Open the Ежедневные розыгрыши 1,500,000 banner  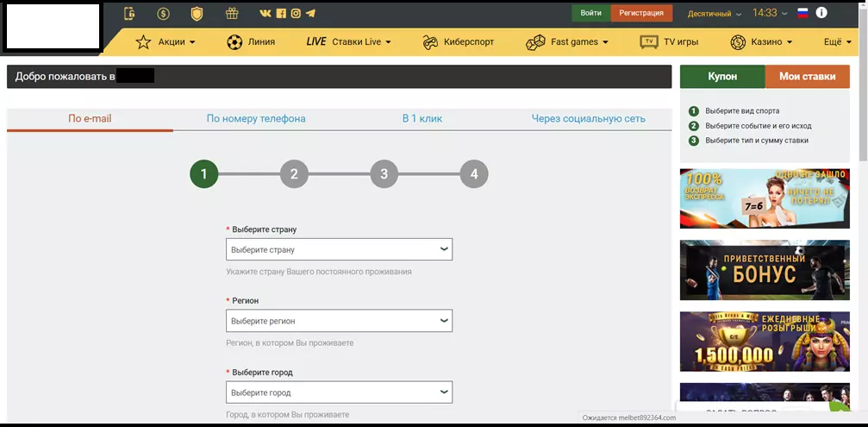coord(765,341)
